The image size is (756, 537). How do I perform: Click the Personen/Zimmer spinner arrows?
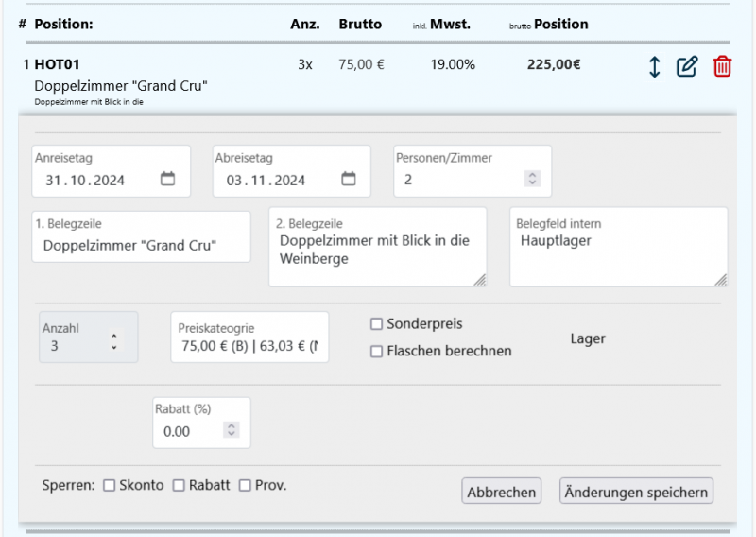tap(532, 179)
